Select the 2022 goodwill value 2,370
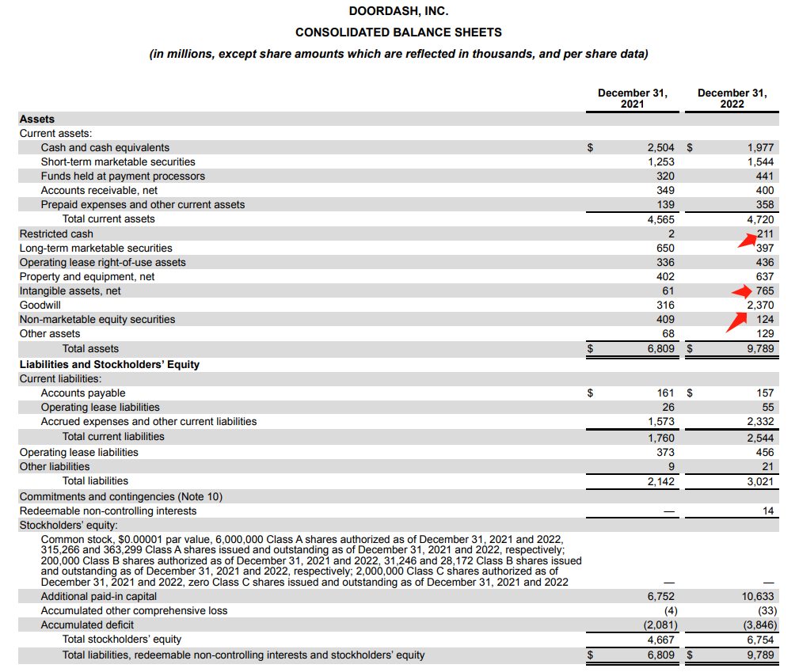 761,306
